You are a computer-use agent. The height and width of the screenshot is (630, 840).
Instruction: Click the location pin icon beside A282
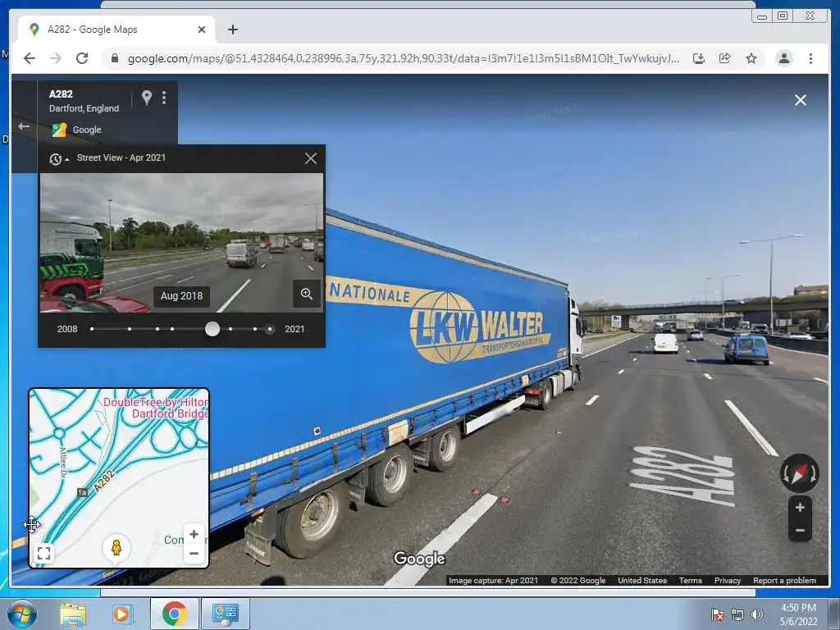[146, 98]
